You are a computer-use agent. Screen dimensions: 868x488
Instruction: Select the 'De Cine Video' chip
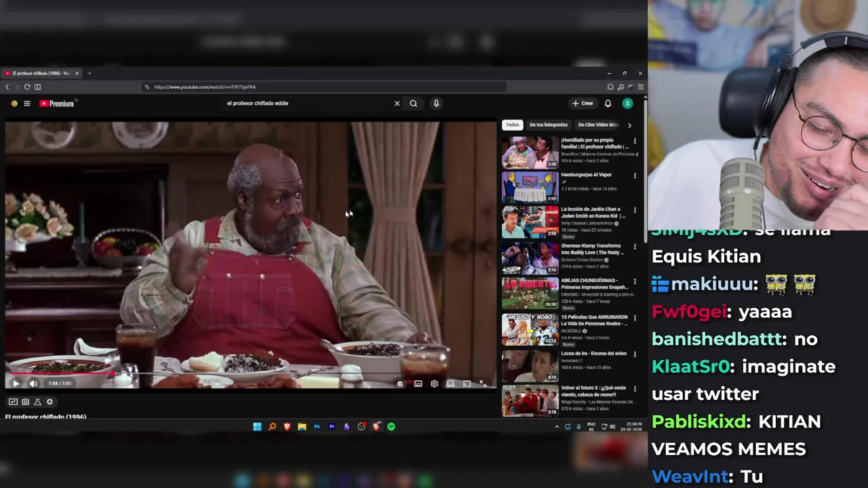pyautogui.click(x=597, y=125)
